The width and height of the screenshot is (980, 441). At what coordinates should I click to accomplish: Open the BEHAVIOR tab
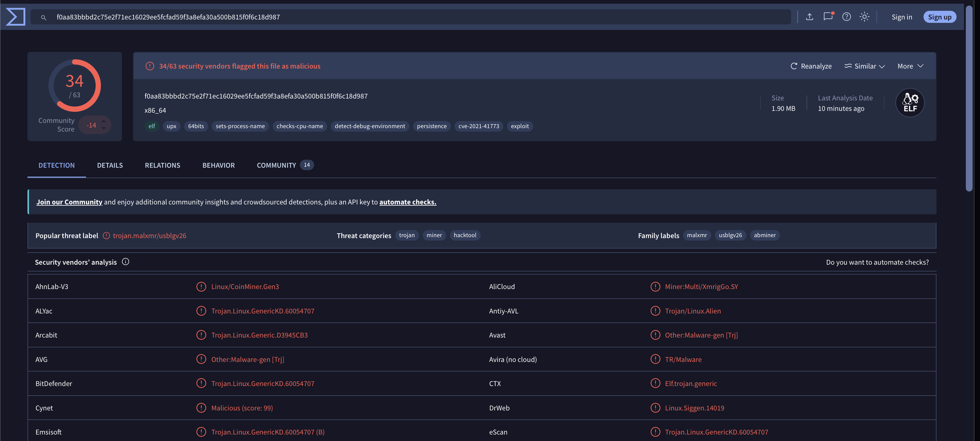(218, 165)
